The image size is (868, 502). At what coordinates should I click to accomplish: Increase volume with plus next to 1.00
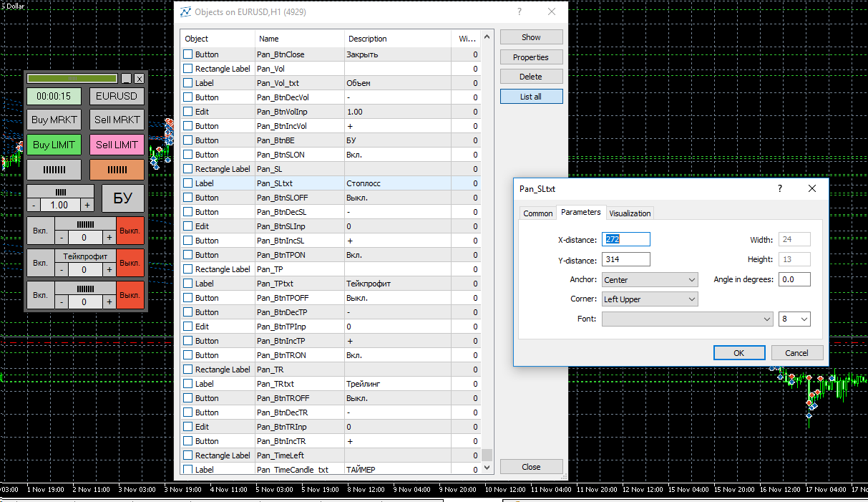tap(87, 205)
